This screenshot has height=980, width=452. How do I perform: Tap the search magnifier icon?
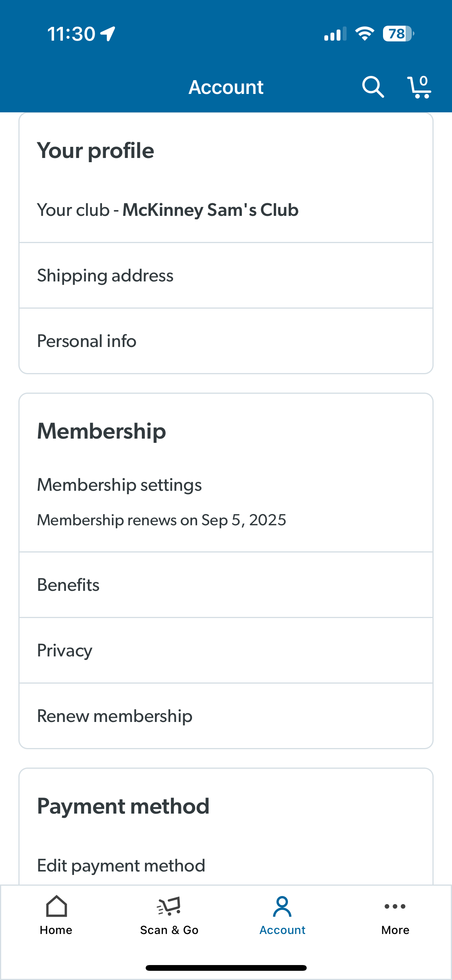(x=373, y=87)
